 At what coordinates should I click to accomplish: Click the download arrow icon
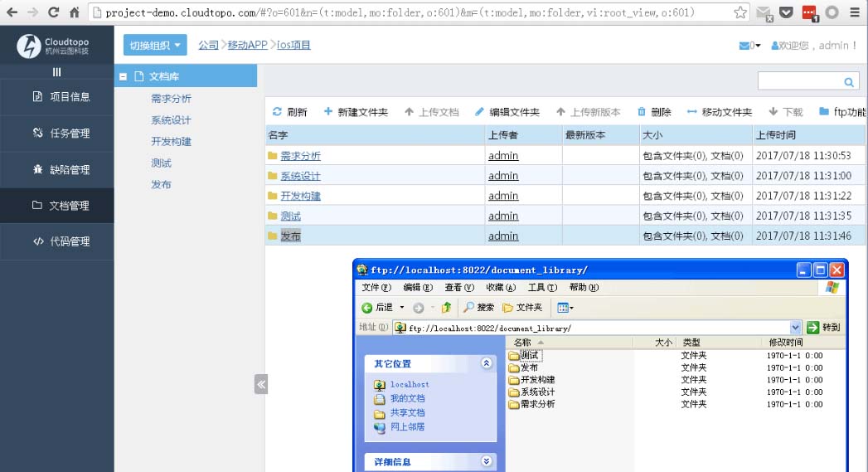click(x=773, y=112)
